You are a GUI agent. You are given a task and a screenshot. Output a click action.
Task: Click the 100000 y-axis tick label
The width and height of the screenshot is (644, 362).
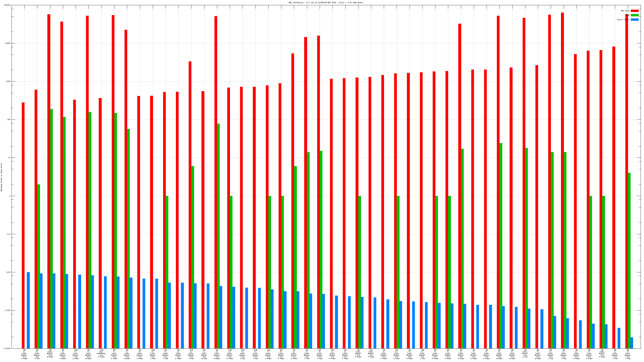tap(7, 5)
